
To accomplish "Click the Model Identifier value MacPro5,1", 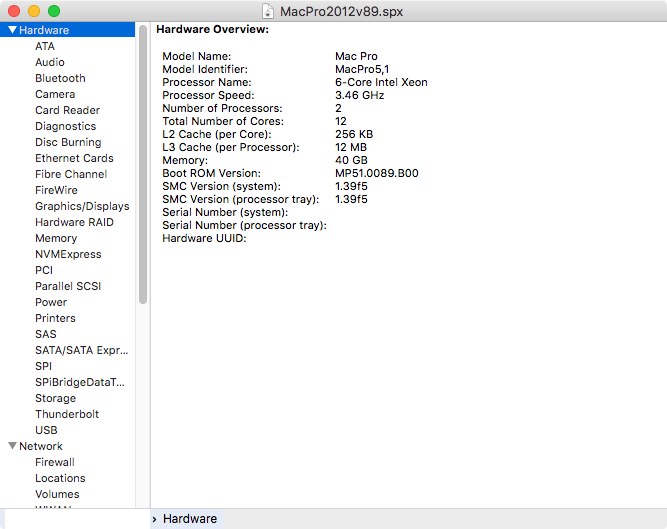I will click(362, 69).
